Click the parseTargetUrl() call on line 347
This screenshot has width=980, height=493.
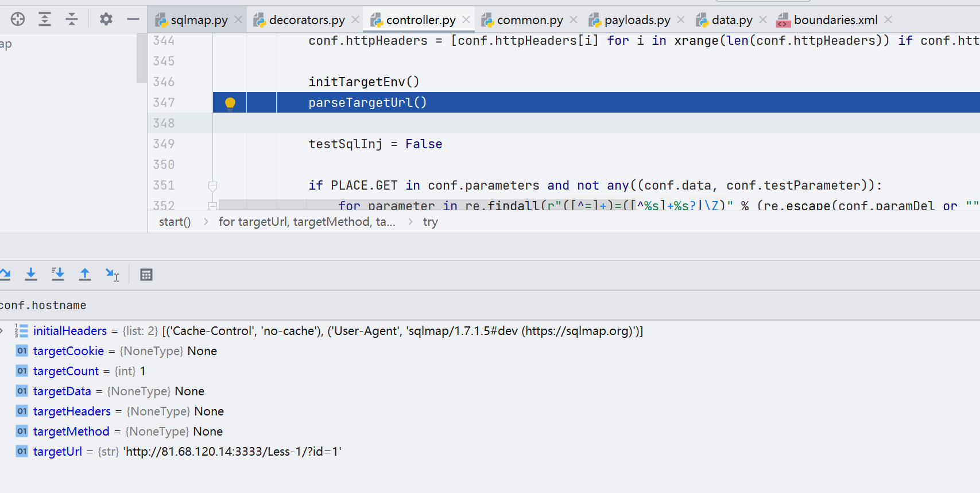click(x=367, y=103)
